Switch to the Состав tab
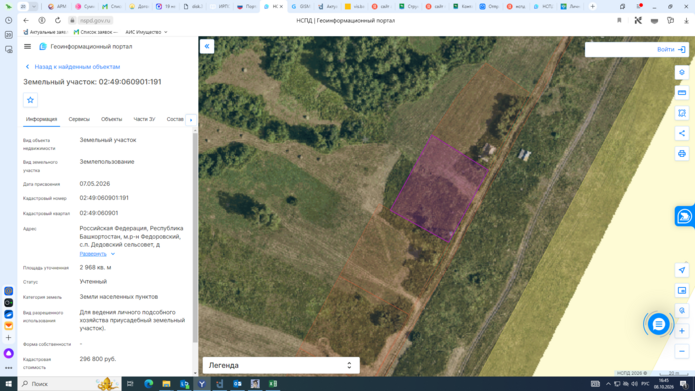The width and height of the screenshot is (695, 391). point(175,119)
